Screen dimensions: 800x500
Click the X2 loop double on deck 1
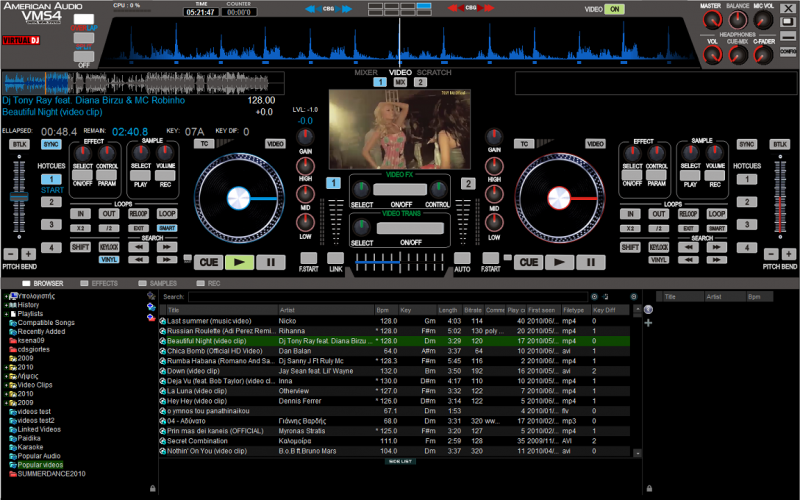click(x=81, y=228)
